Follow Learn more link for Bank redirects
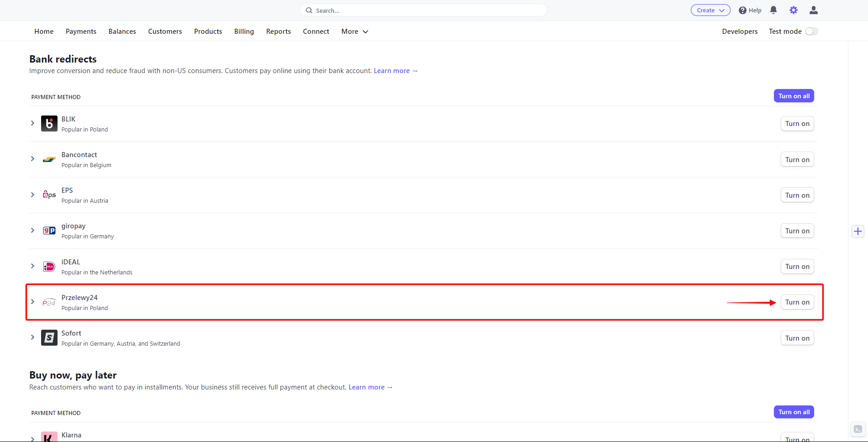 click(395, 71)
